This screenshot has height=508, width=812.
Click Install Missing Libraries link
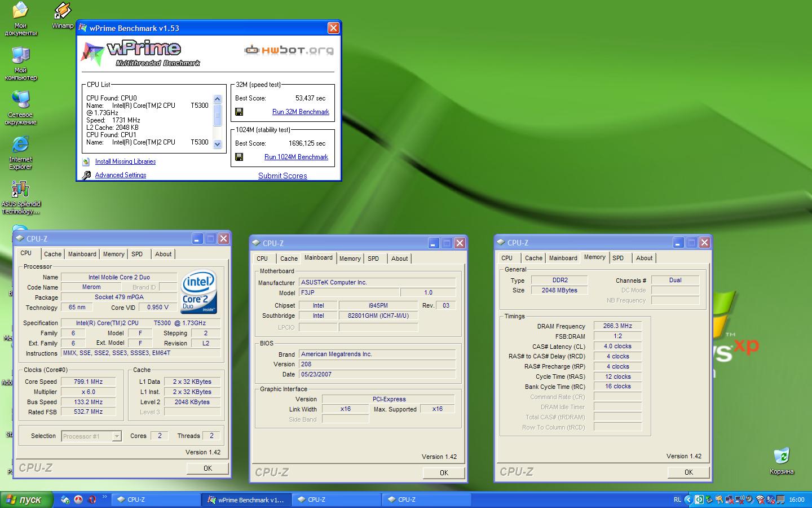(125, 161)
